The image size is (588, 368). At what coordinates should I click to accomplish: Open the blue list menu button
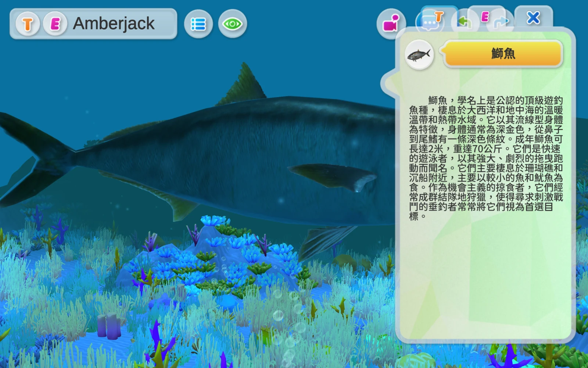pyautogui.click(x=198, y=24)
